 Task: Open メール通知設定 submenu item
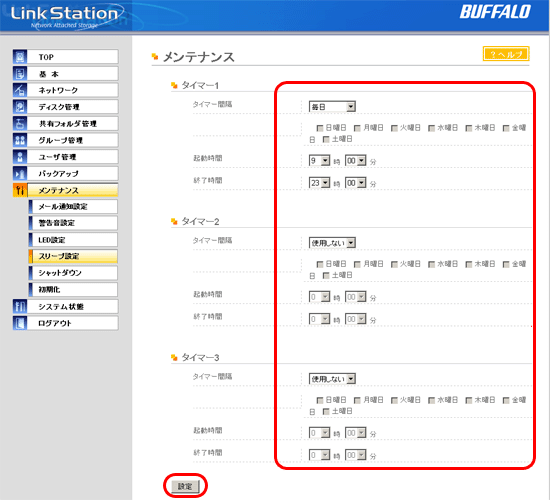(73, 207)
